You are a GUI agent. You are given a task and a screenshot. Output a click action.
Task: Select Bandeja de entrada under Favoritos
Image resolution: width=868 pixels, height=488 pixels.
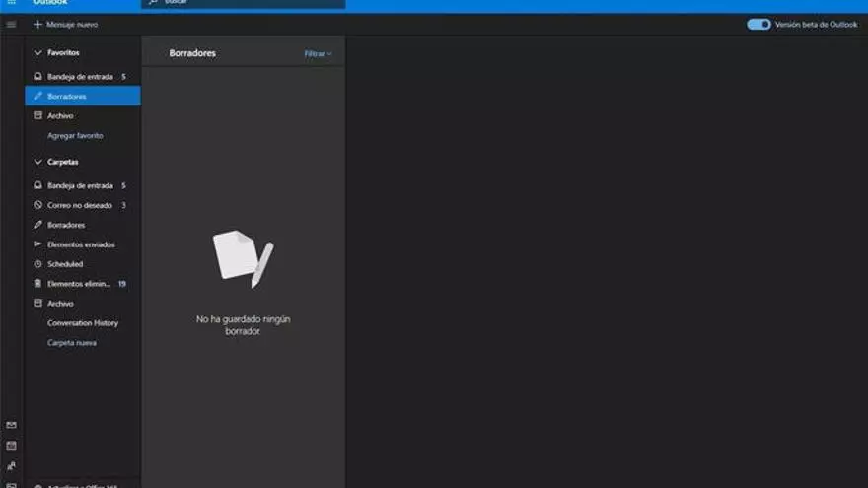pos(80,77)
